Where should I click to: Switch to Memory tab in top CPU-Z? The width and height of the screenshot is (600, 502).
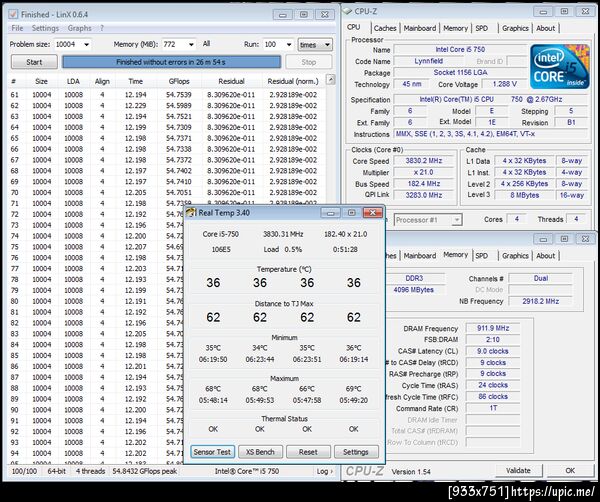click(455, 28)
